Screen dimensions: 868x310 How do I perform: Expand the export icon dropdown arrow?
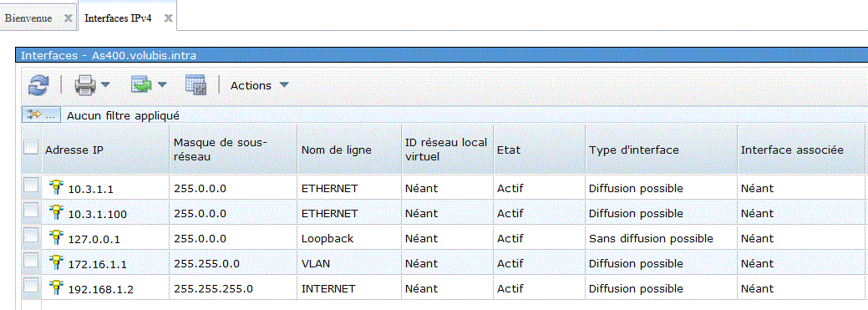click(x=161, y=85)
